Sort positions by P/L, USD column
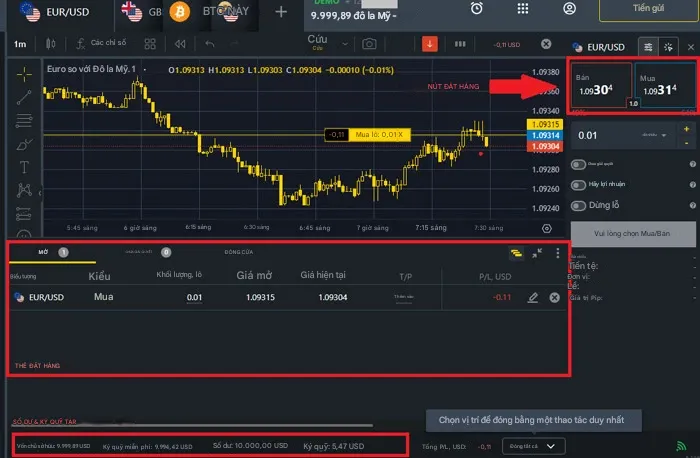Image resolution: width=700 pixels, height=458 pixels. [495, 277]
